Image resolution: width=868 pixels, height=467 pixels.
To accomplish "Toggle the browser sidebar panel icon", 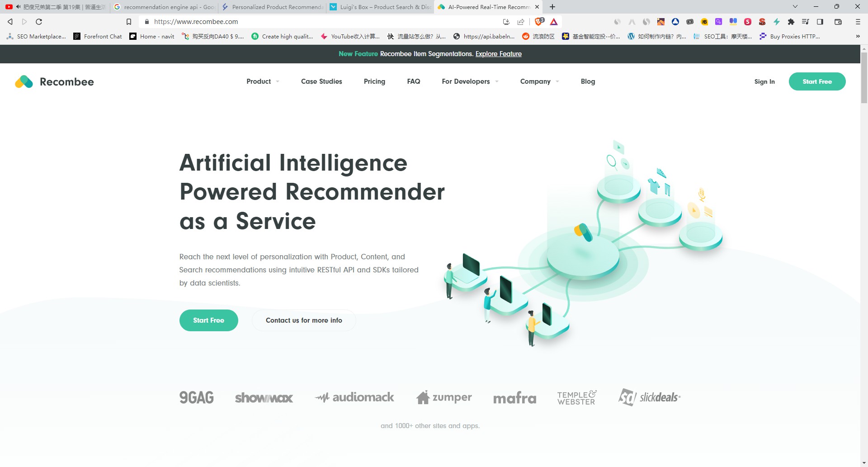I will (x=820, y=22).
